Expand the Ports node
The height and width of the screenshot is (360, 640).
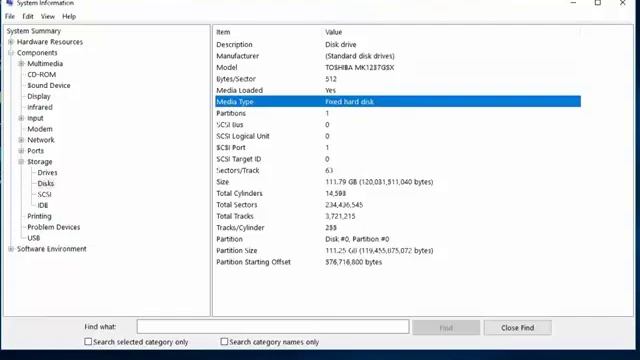click(x=21, y=151)
